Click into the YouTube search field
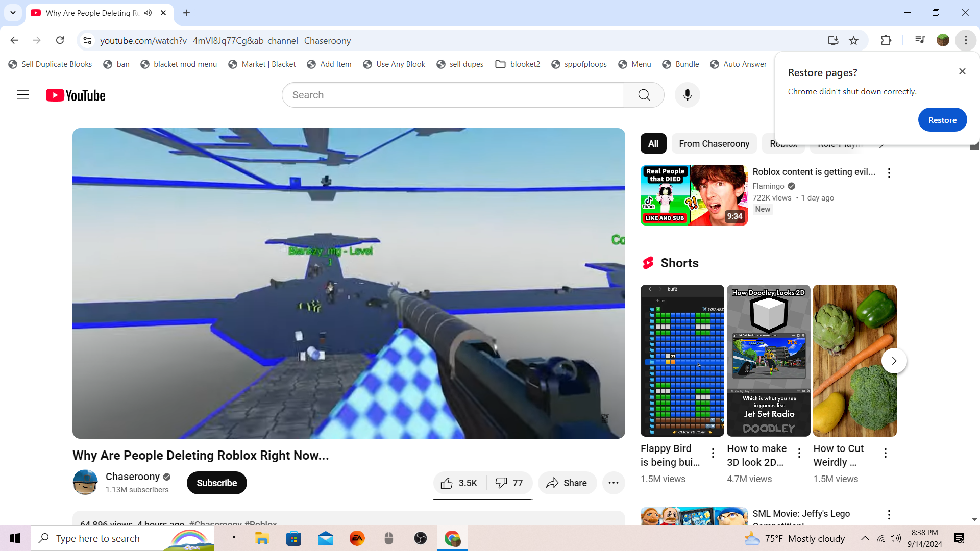The image size is (980, 551). point(452,95)
